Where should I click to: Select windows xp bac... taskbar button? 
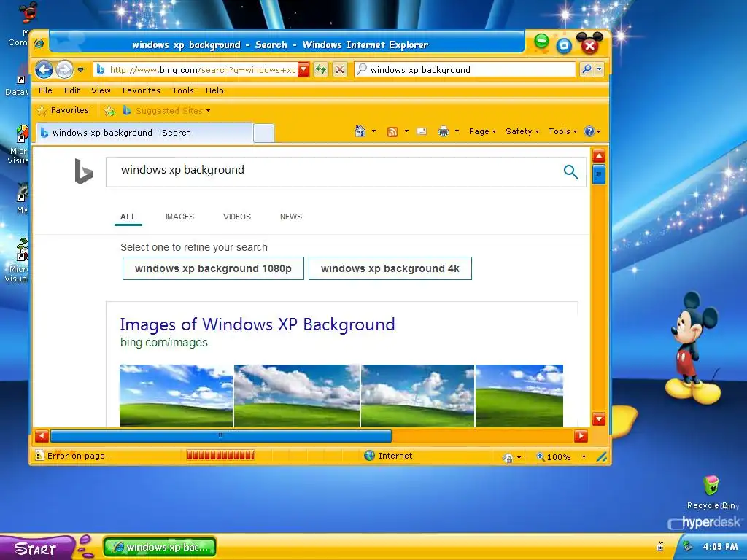click(x=160, y=547)
